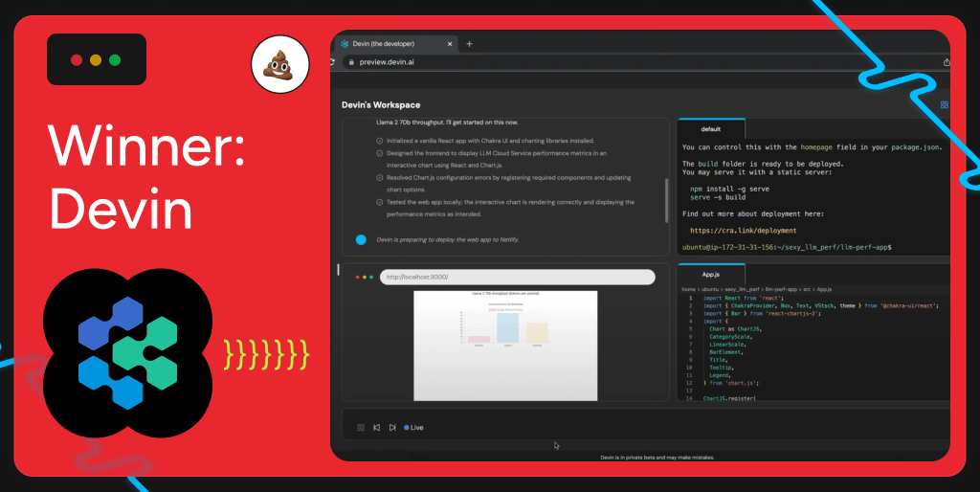This screenshot has height=492, width=980.
Task: Click code line 'Legend,'
Action: (x=720, y=375)
